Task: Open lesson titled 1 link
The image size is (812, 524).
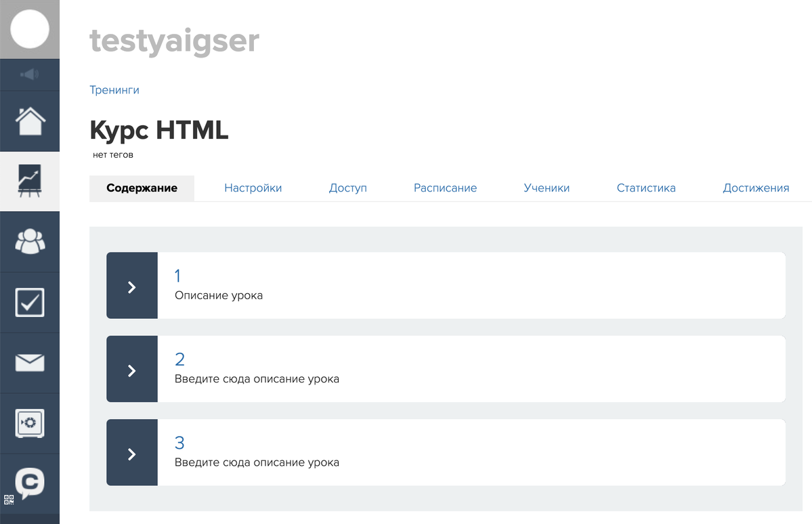Action: click(178, 276)
